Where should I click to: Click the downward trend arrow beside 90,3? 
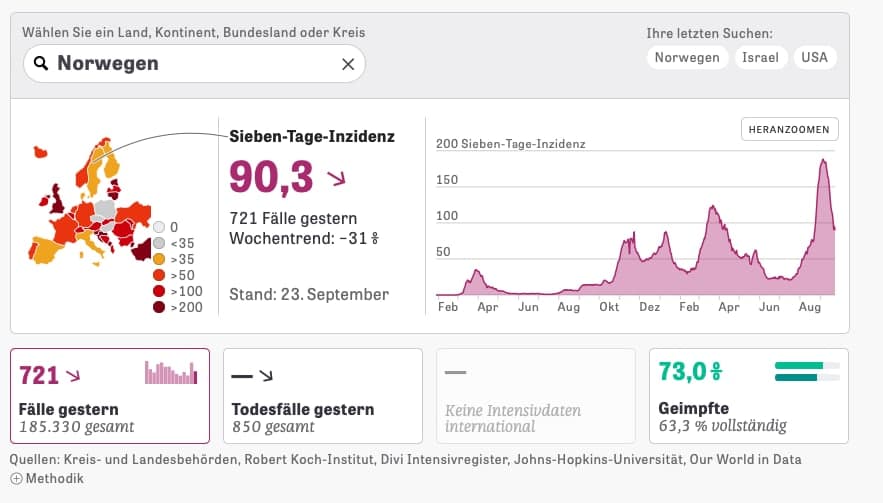(x=337, y=179)
